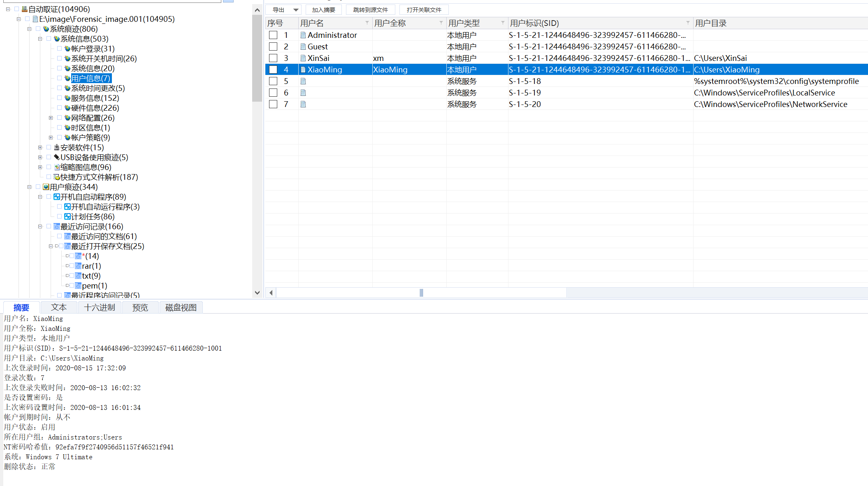Click the 用户痕迹(344) user traces icon

pos(46,187)
